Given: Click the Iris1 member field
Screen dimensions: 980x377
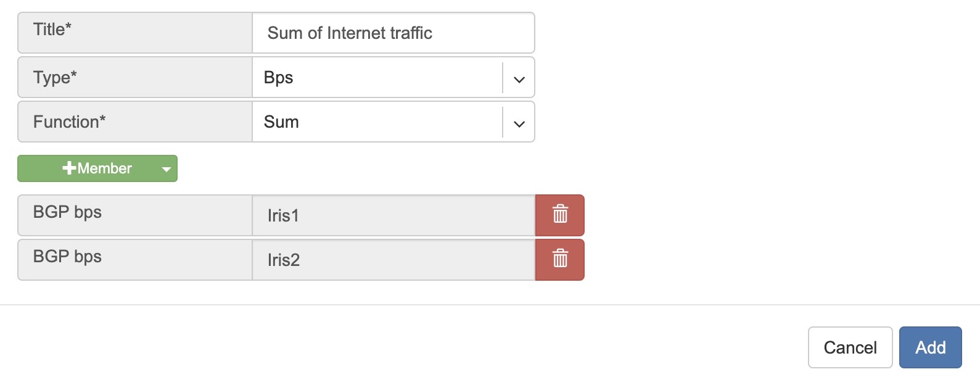Looking at the screenshot, I should [x=393, y=215].
